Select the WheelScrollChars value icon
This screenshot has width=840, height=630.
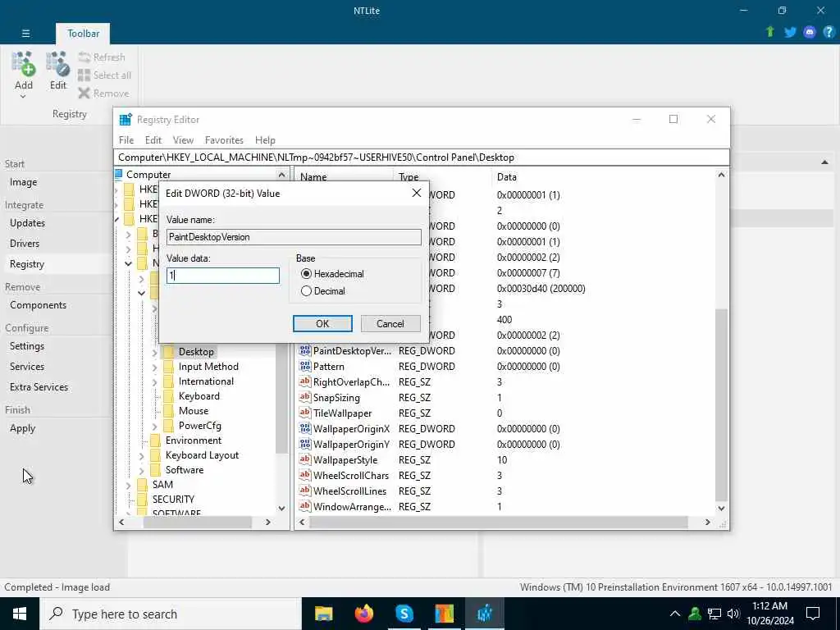coord(305,475)
